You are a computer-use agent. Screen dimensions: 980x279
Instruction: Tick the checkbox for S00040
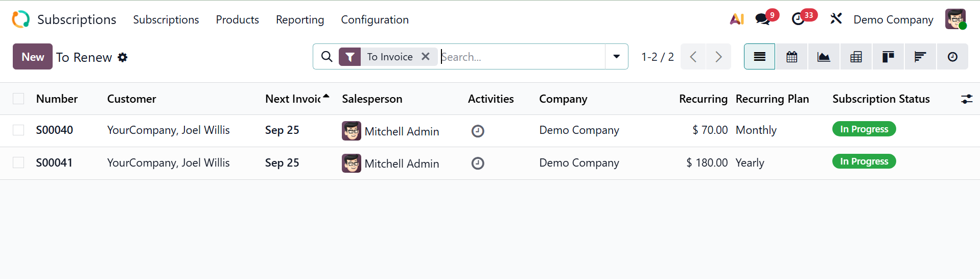pos(18,130)
